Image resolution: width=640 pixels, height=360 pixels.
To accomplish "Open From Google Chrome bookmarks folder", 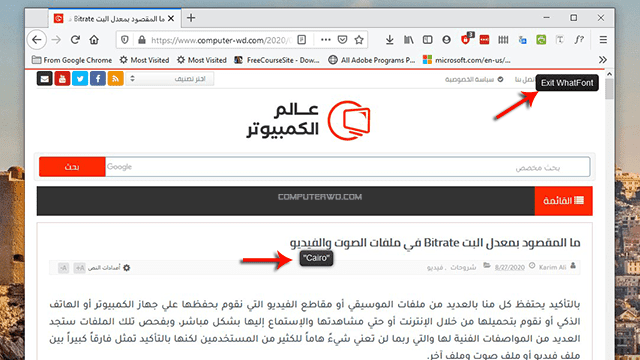I will pyautogui.click(x=72, y=60).
